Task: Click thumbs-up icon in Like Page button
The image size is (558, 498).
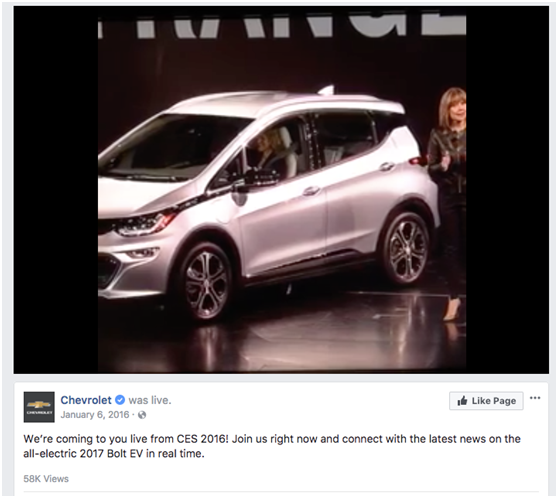Action: [x=462, y=401]
